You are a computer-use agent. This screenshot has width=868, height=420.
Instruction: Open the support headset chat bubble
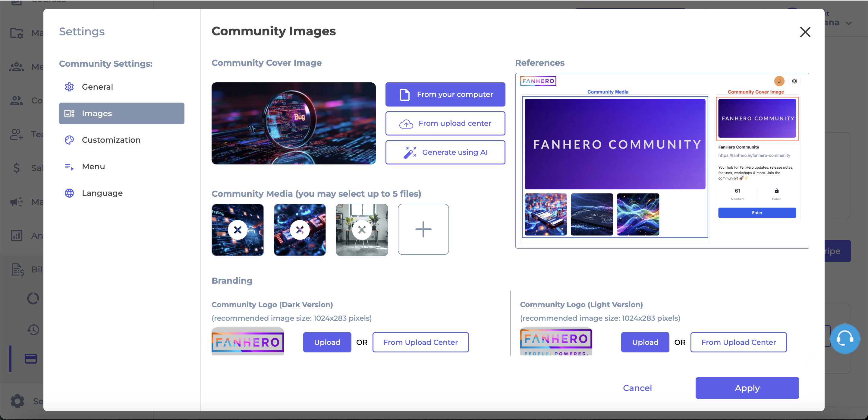pos(844,338)
